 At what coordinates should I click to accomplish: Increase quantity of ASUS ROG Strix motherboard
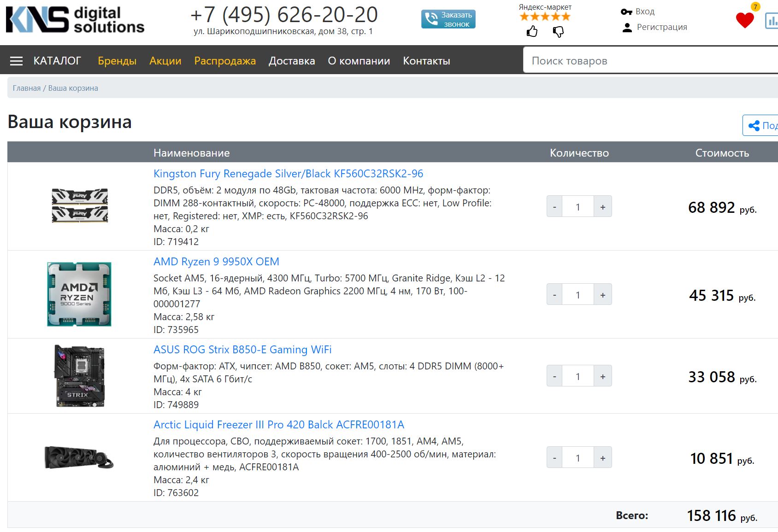602,376
